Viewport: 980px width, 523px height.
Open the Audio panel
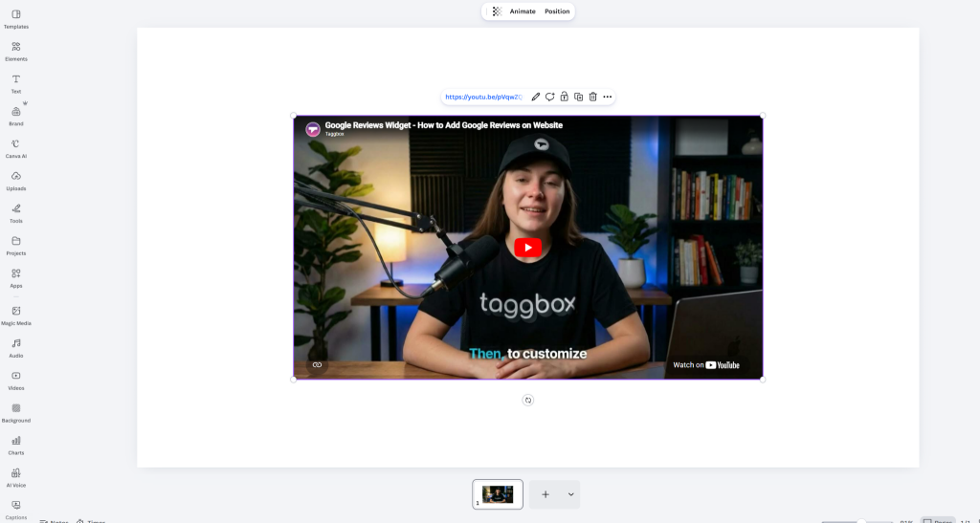click(16, 348)
